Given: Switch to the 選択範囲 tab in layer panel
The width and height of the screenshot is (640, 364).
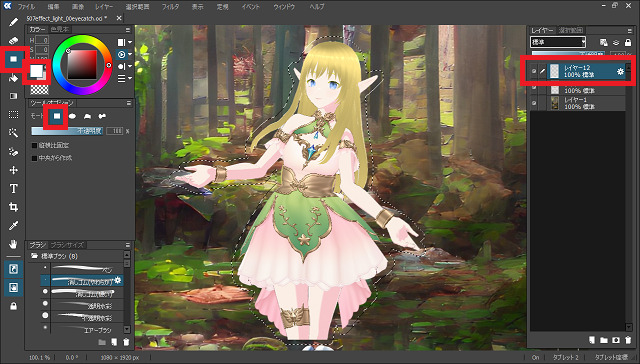Looking at the screenshot, I should click(571, 30).
